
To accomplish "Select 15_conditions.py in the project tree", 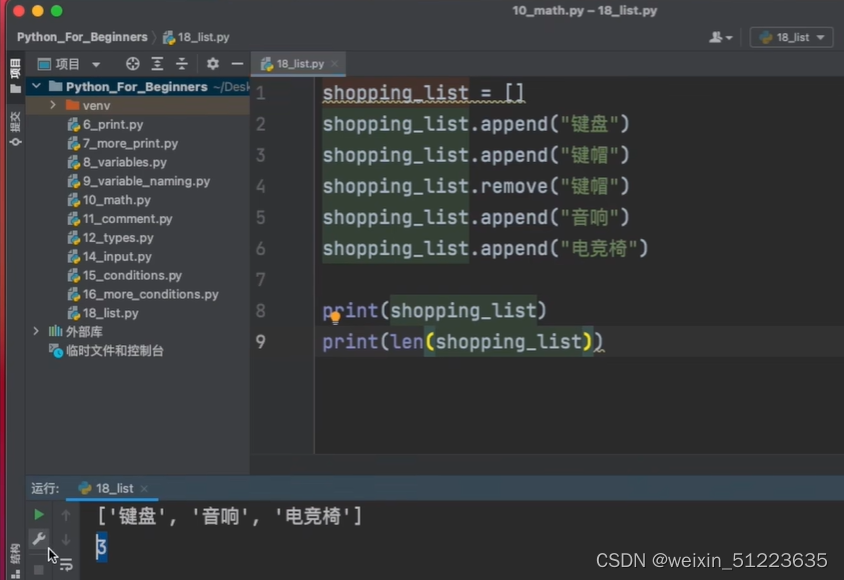I will pos(125,275).
